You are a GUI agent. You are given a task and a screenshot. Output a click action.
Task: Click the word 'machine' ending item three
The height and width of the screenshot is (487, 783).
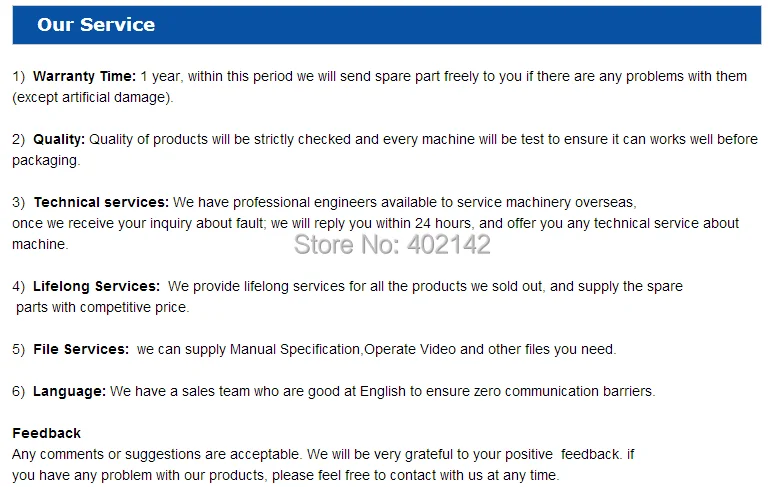coord(38,244)
